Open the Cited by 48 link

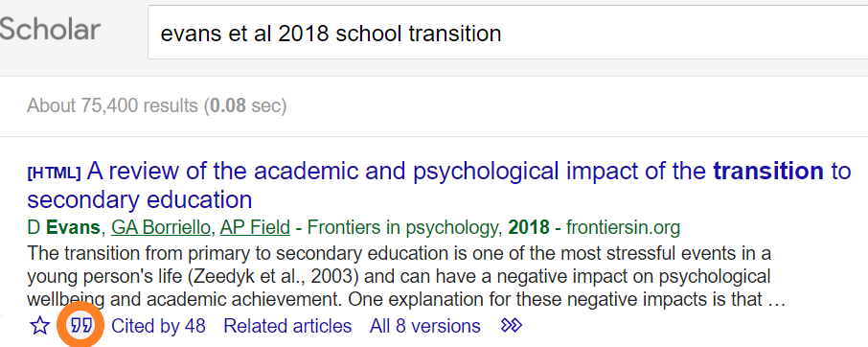158,326
